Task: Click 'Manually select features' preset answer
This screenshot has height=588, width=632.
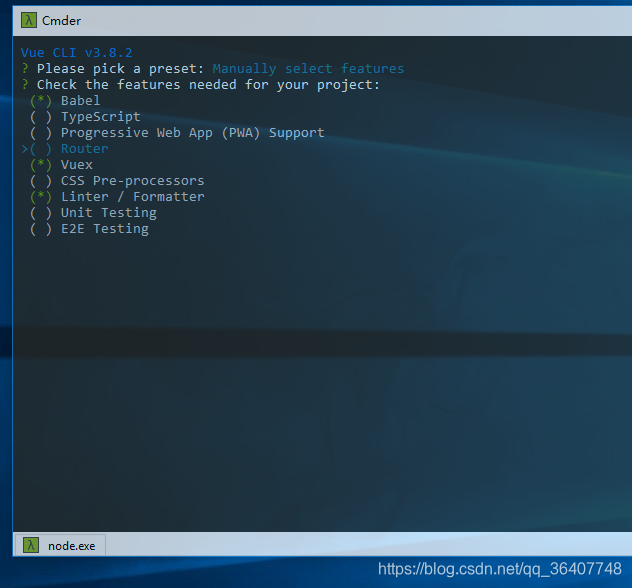Action: [x=308, y=69]
